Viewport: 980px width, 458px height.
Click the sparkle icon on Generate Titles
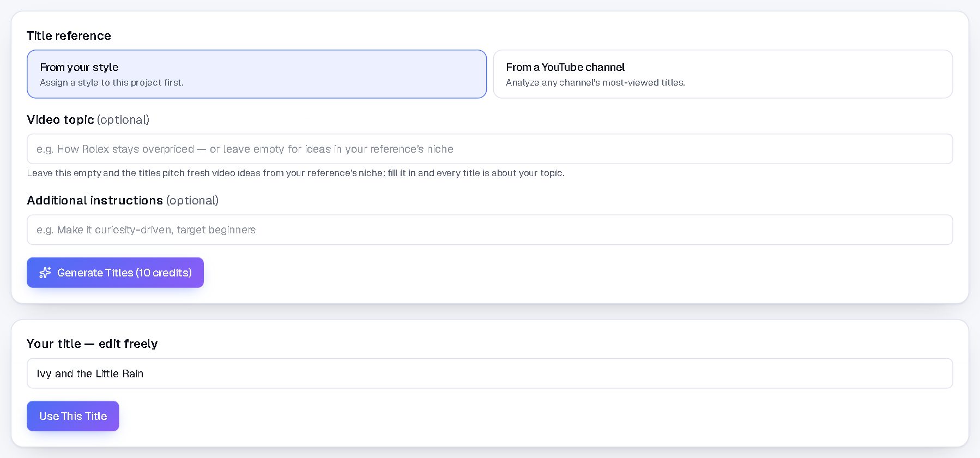point(45,273)
